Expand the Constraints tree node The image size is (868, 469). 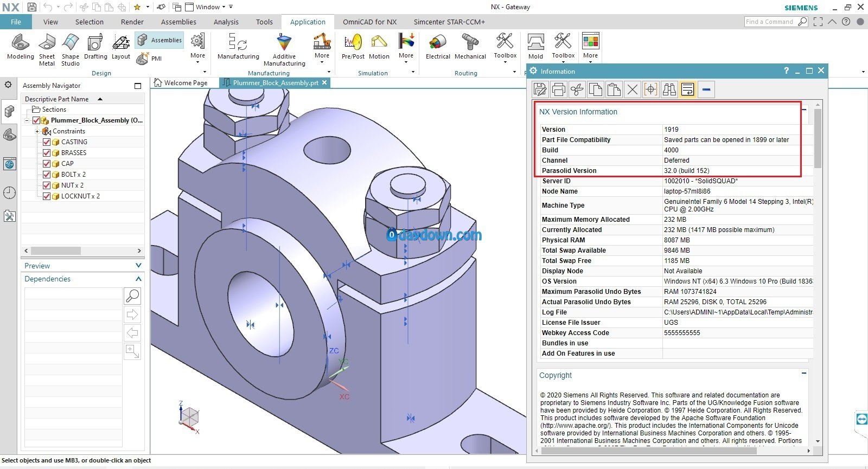[37, 131]
